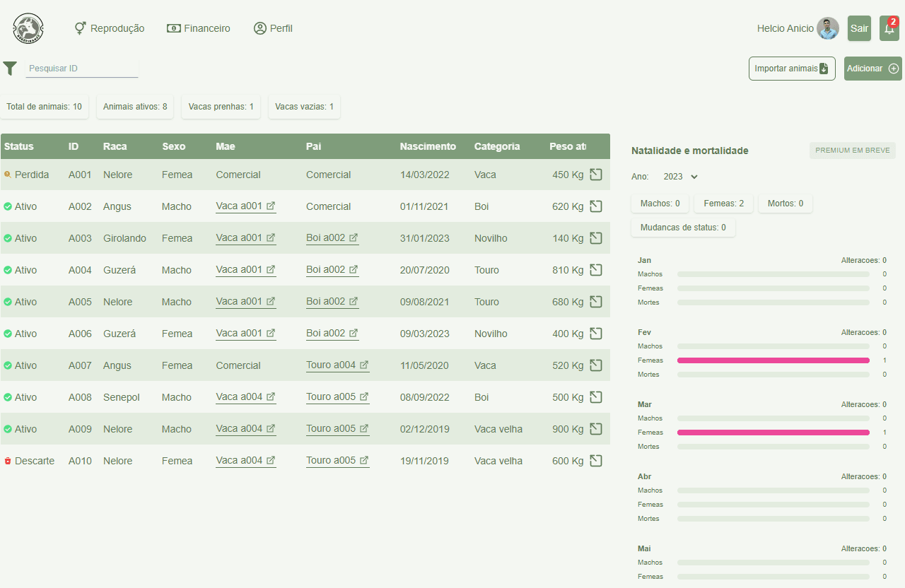Click the Pesquisar ID search field

(81, 68)
